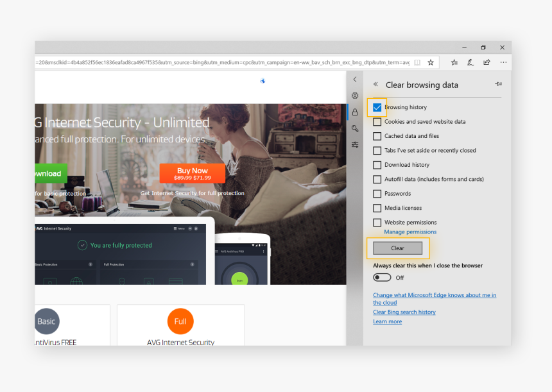Click the green Download button
This screenshot has height=392, width=552.
(51, 173)
